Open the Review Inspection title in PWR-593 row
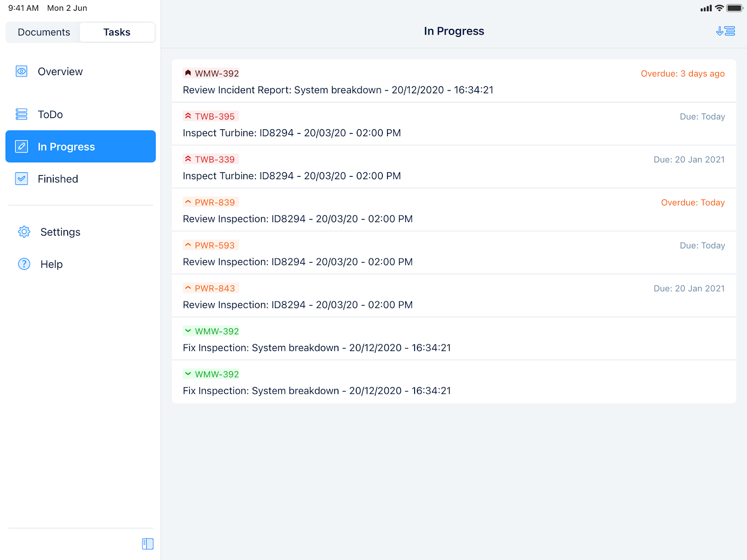The image size is (747, 560). (x=298, y=262)
